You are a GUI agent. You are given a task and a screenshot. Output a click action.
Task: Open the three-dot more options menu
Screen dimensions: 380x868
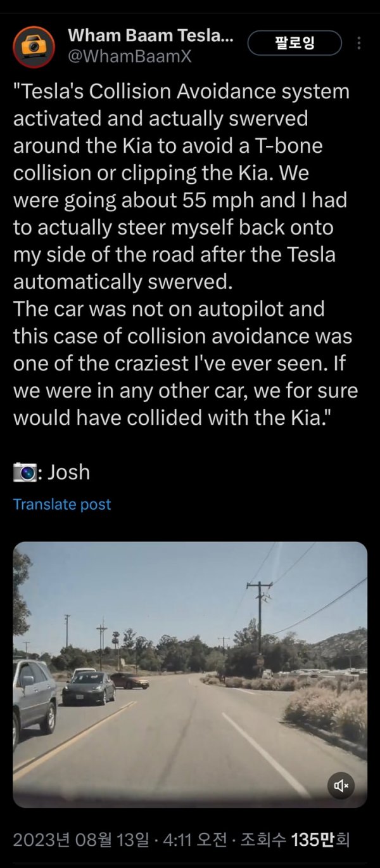pos(359,43)
